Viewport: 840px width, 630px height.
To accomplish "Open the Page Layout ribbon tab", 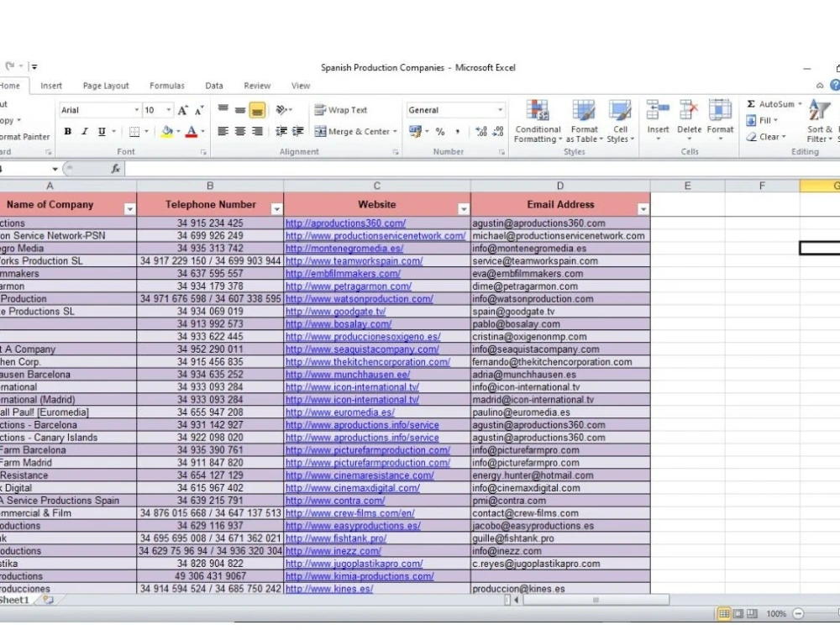I will pos(106,86).
